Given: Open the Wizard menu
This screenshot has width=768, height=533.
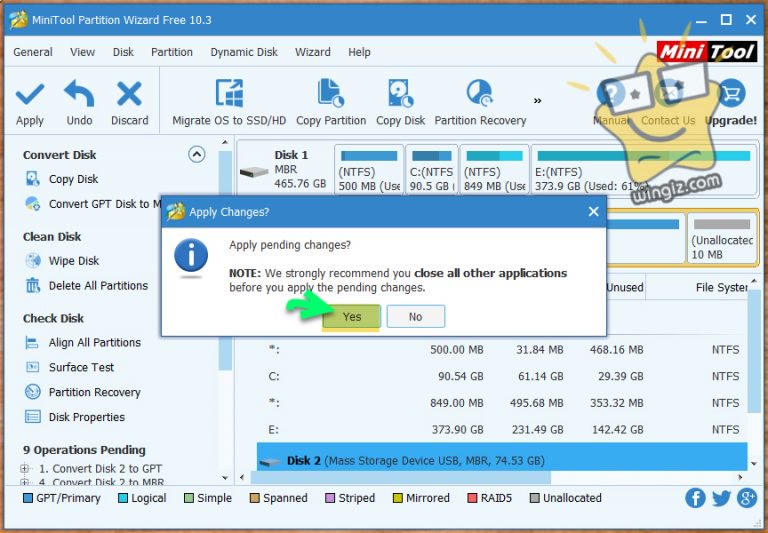Looking at the screenshot, I should [312, 52].
